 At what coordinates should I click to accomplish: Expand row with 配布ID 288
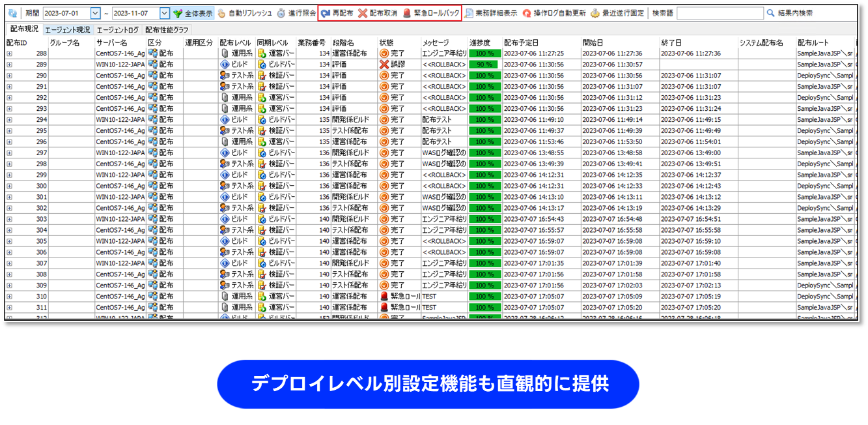tap(10, 53)
